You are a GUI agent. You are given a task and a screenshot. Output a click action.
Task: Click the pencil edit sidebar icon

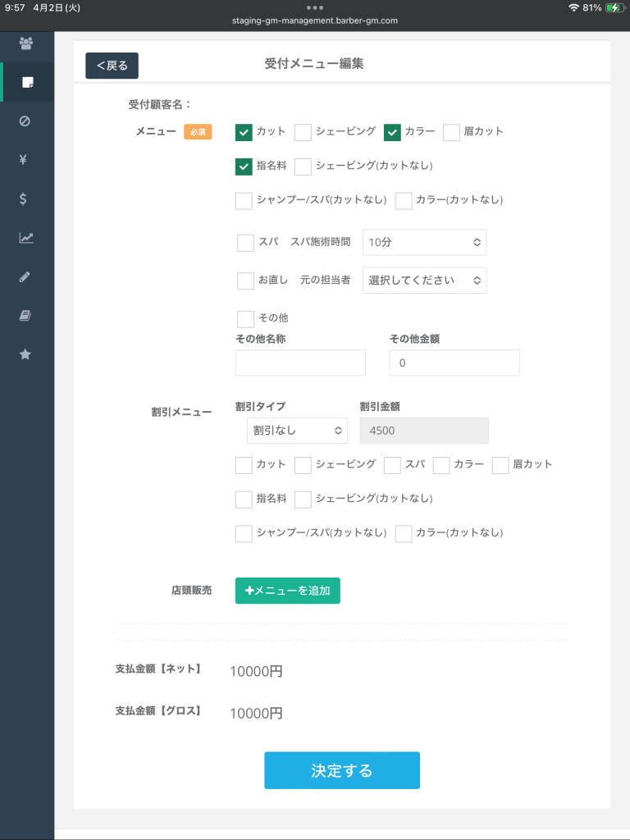(25, 276)
